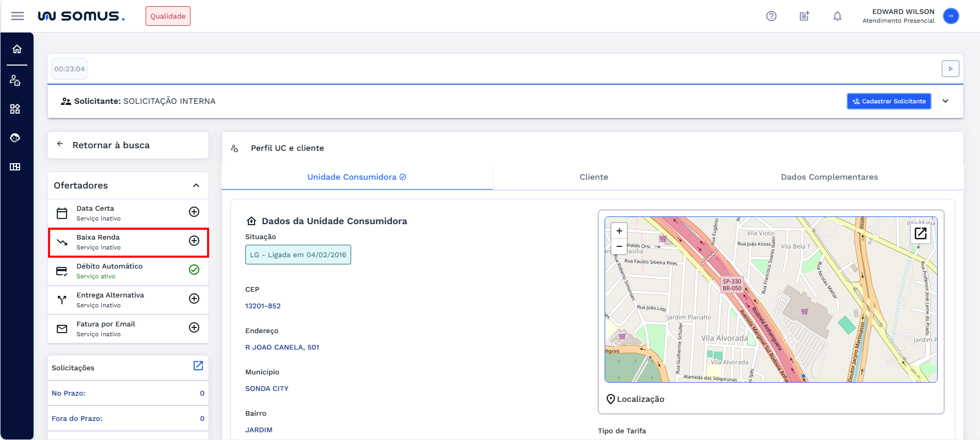
Task: Open the widgets grid sidebar icon
Action: pyautogui.click(x=15, y=109)
